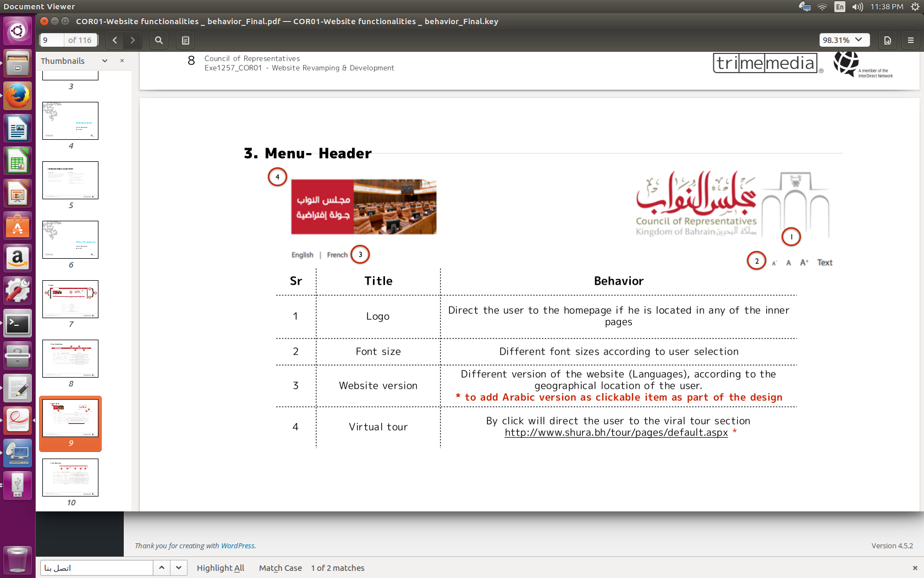Open the shura.bh tour link
The width and height of the screenshot is (924, 578).
616,433
